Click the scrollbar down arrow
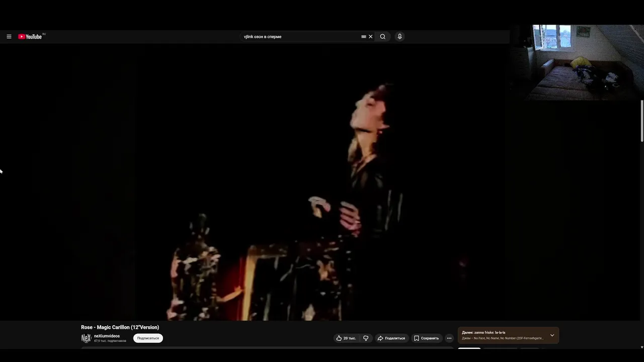 point(642,347)
